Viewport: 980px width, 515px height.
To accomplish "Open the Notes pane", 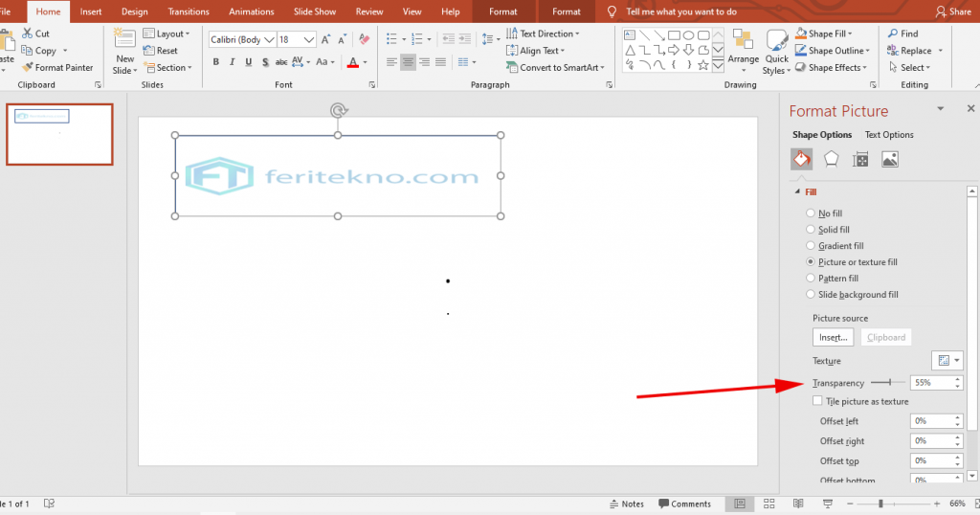I will pos(627,504).
